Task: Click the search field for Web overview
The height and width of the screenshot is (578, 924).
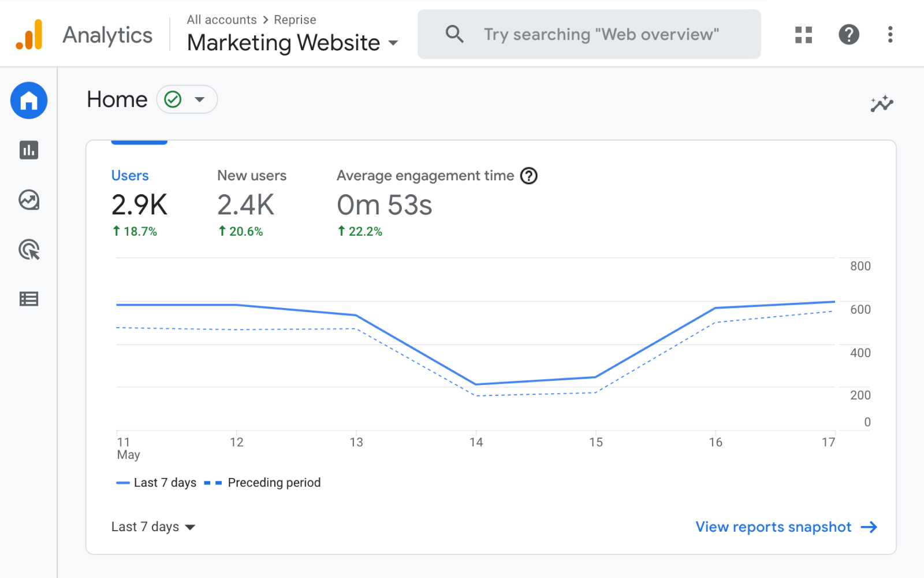Action: 601,35
